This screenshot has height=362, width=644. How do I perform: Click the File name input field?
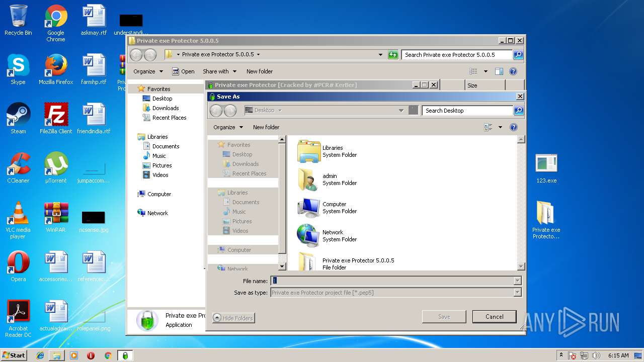click(392, 281)
